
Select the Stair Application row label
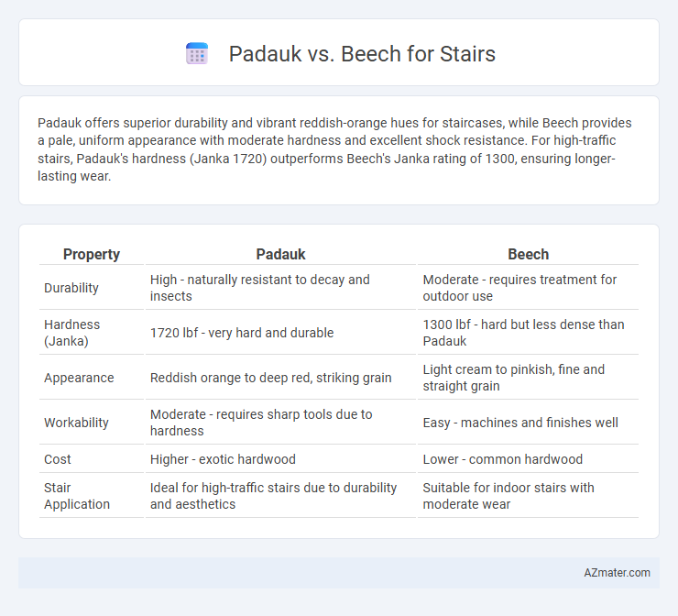[77, 496]
